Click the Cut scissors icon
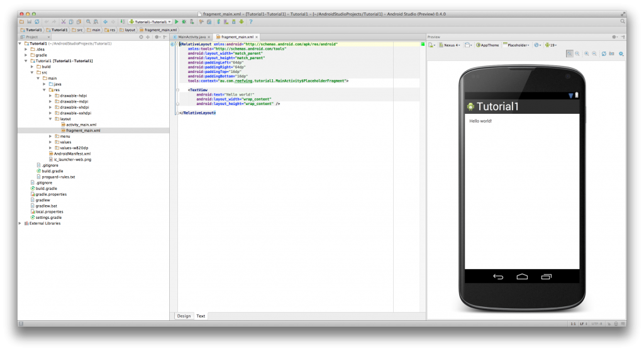 pyautogui.click(x=63, y=21)
